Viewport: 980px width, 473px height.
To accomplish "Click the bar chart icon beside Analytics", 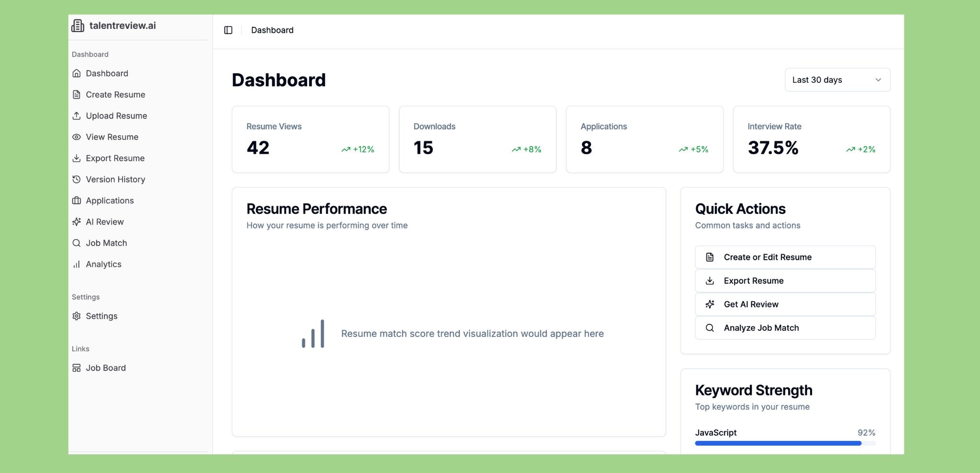I will point(77,264).
